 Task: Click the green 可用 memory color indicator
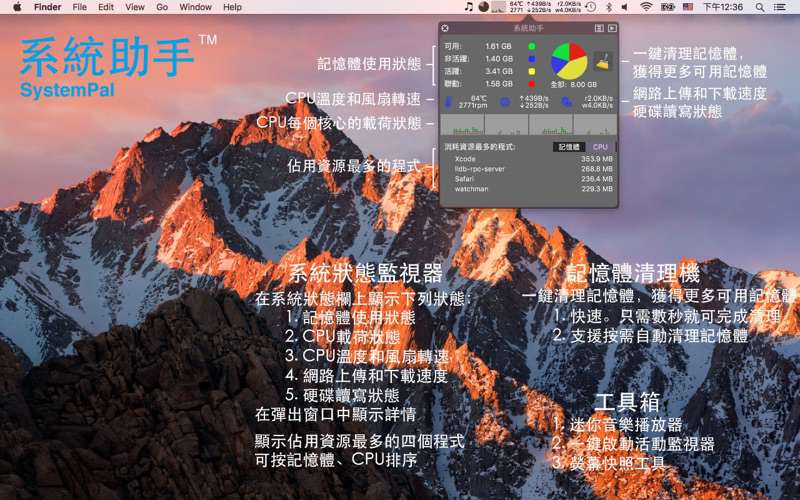pos(532,46)
